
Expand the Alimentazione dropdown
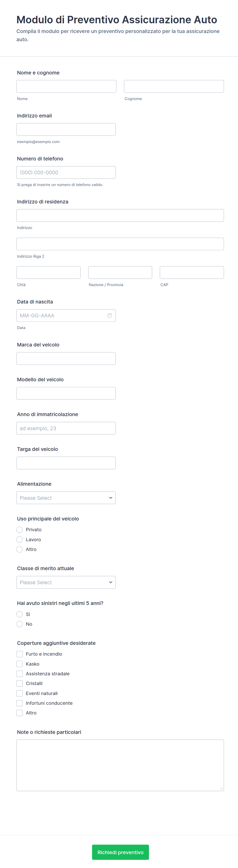tap(66, 498)
